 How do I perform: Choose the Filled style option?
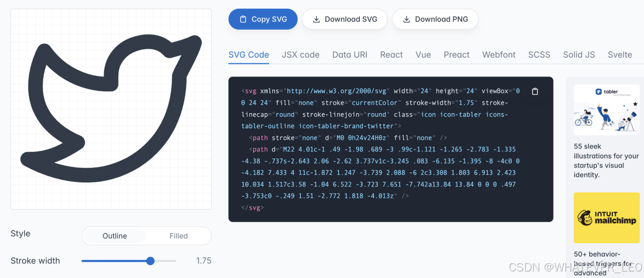[178, 236]
